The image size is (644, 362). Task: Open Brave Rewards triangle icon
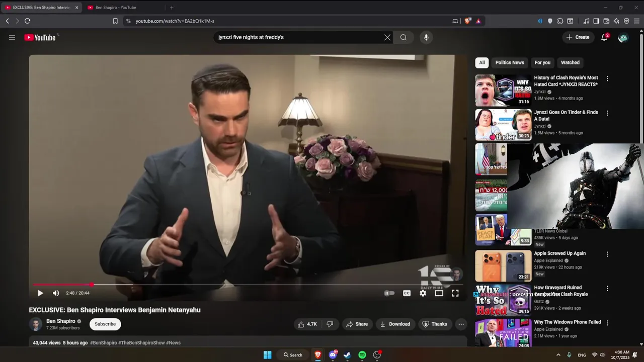click(x=478, y=21)
